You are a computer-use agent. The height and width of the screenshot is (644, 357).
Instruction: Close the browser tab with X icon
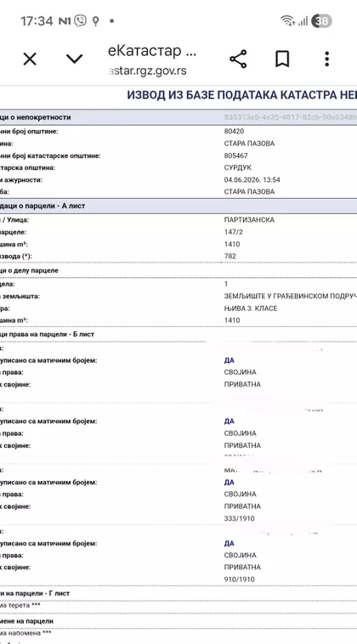click(30, 59)
